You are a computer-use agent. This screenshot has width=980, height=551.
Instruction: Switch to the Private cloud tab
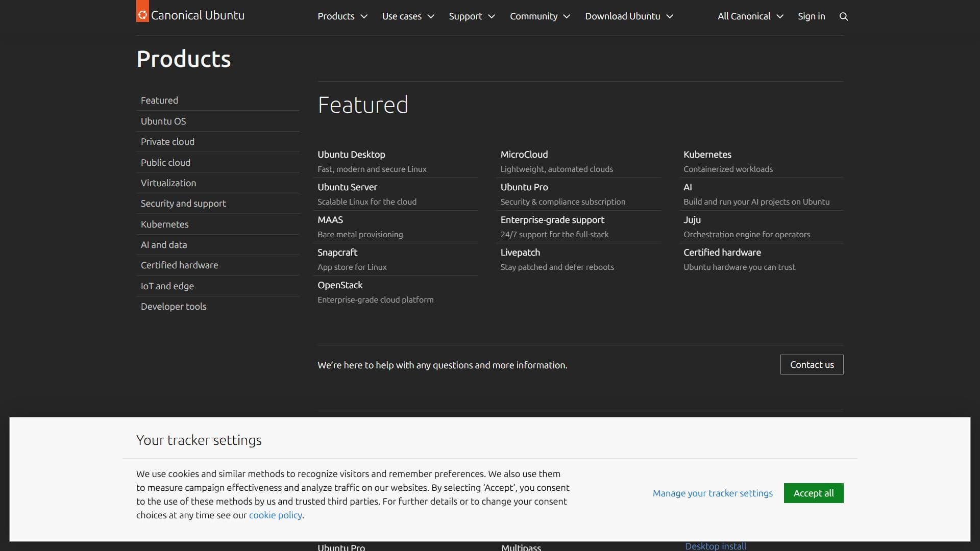(217, 142)
